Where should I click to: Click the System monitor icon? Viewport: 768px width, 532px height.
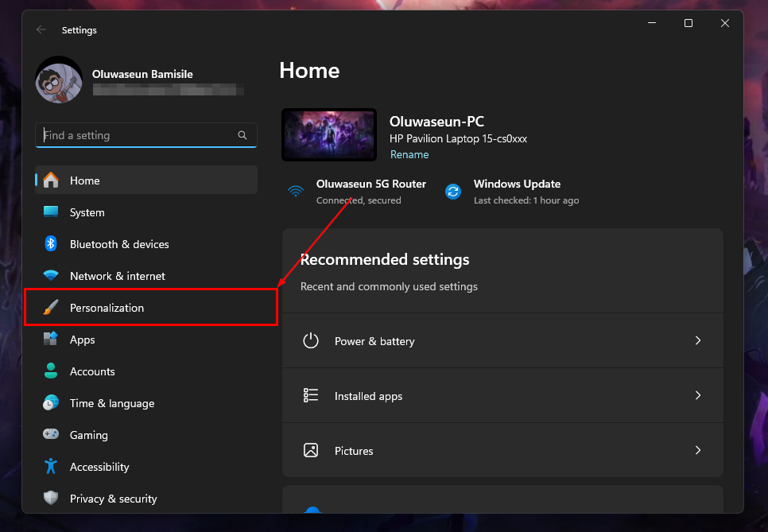click(x=51, y=212)
